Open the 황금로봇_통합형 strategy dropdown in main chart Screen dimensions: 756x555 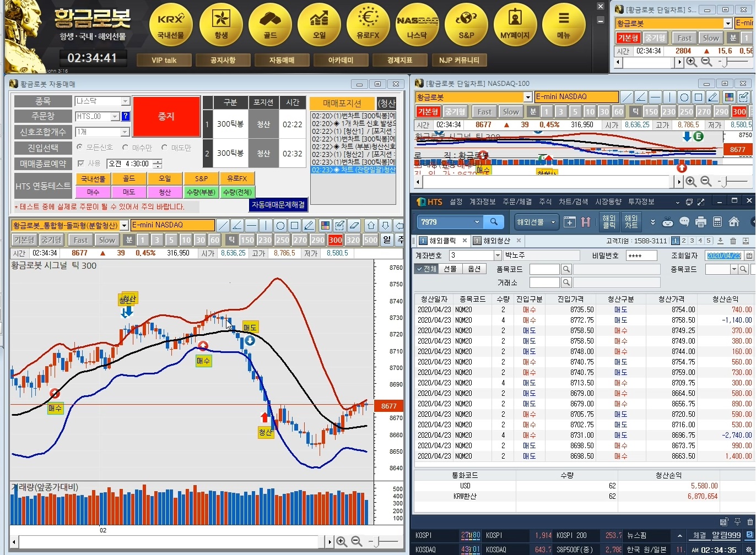124,225
